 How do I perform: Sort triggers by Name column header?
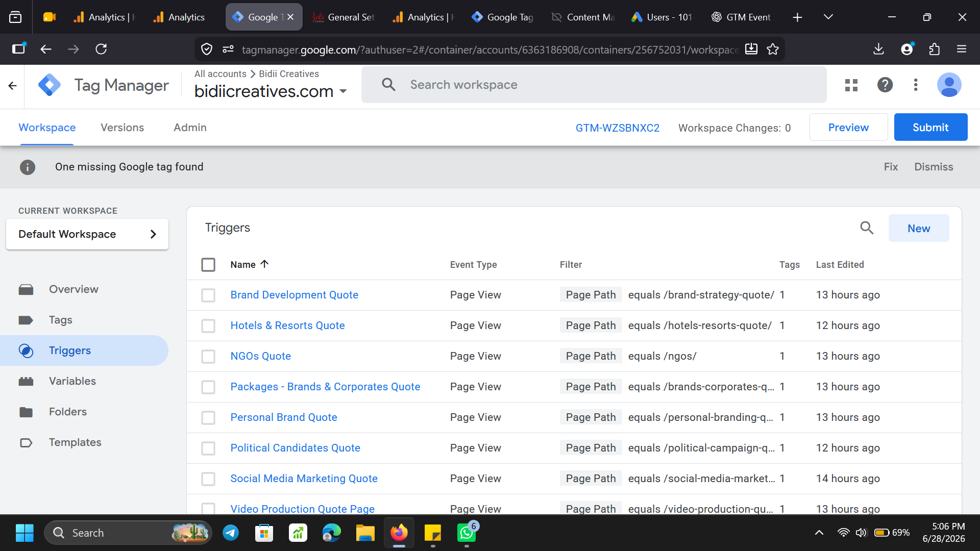pyautogui.click(x=249, y=264)
